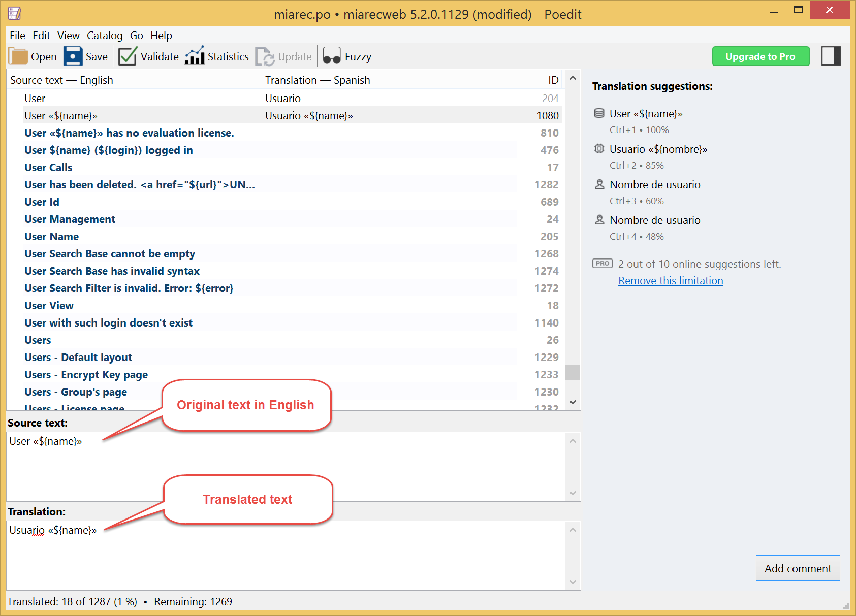Click the Nombre de usuario suggestion icon at 48%
Screen dimensions: 856x616
pos(599,220)
